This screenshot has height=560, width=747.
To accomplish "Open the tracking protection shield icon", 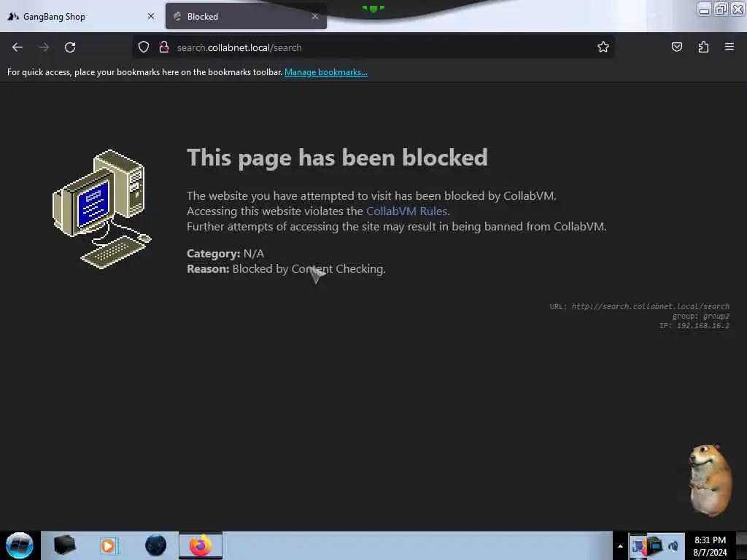I will (144, 47).
